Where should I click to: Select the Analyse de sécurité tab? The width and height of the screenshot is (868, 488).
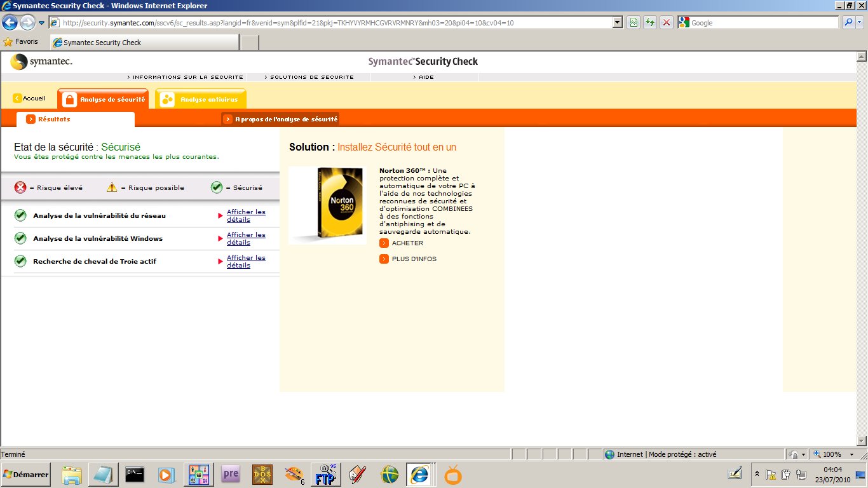[103, 99]
